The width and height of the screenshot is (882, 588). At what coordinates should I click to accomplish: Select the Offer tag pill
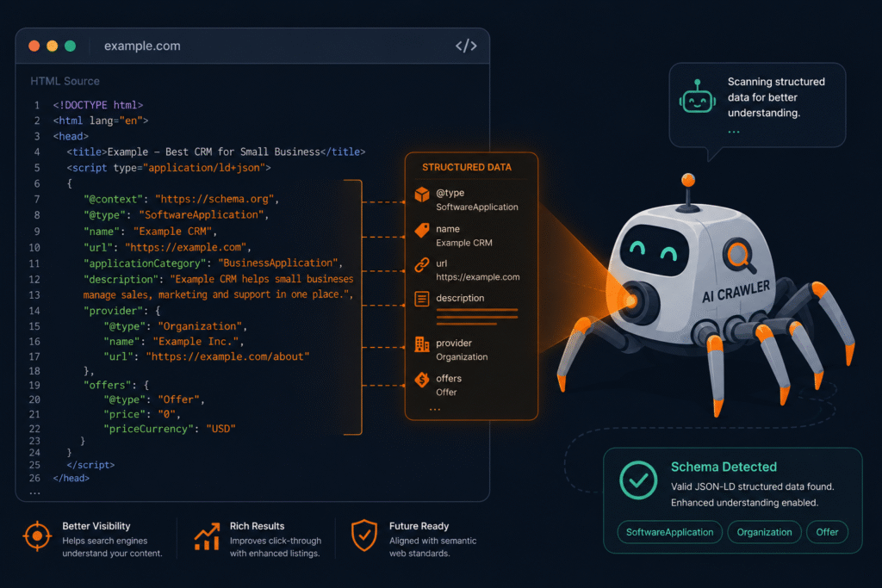coord(827,532)
